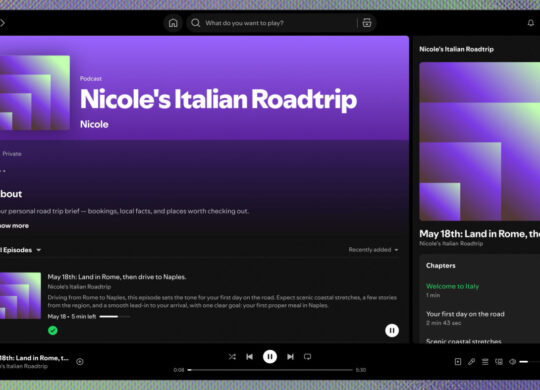Open the Browse icon in search bar
540x390 pixels.
(x=367, y=23)
